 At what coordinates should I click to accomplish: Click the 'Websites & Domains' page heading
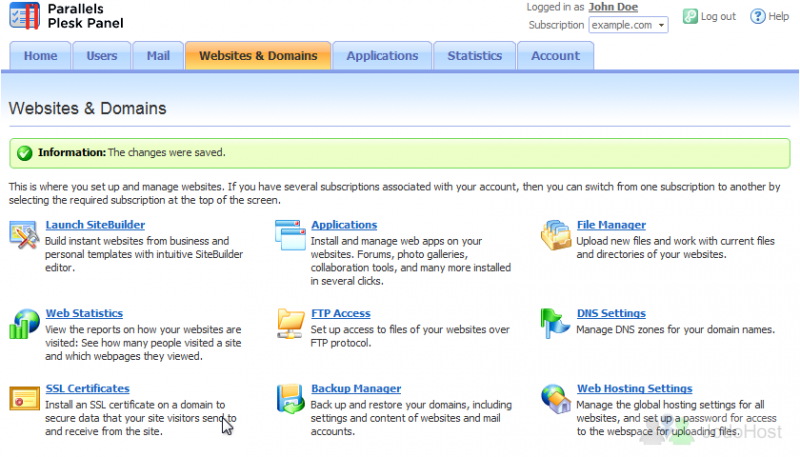tap(88, 108)
